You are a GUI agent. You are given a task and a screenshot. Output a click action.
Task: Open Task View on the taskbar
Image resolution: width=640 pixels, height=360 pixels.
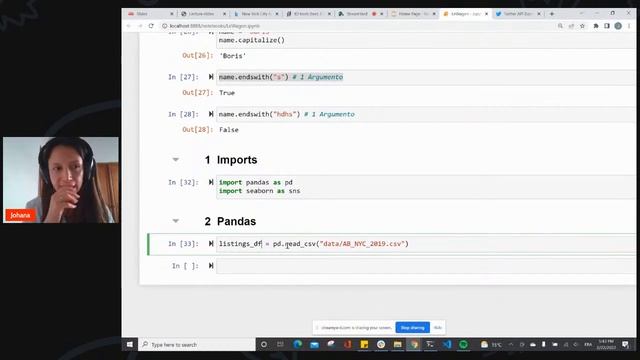coord(280,344)
